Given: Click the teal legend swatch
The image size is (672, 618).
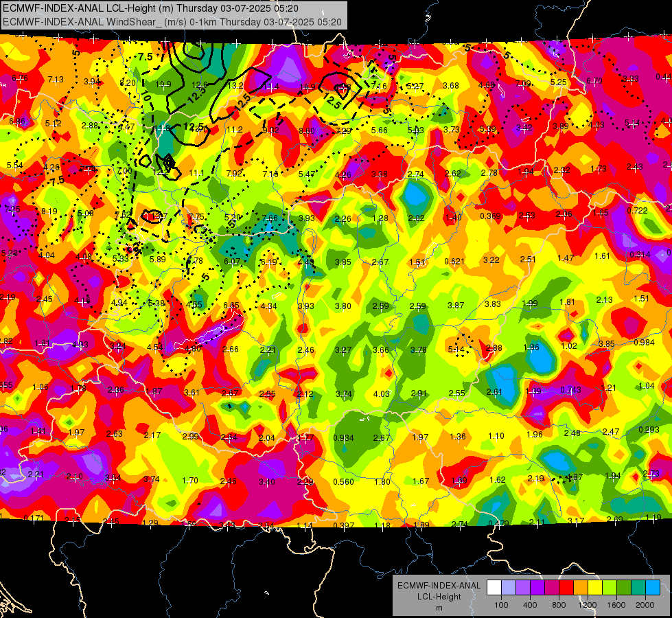Looking at the screenshot, I should 638,588.
